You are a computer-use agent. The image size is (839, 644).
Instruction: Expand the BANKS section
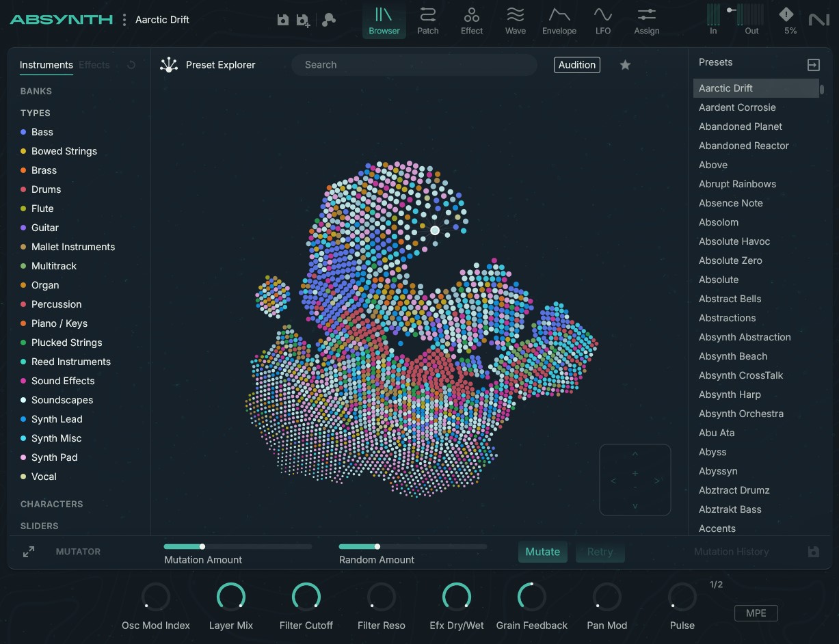pos(36,91)
